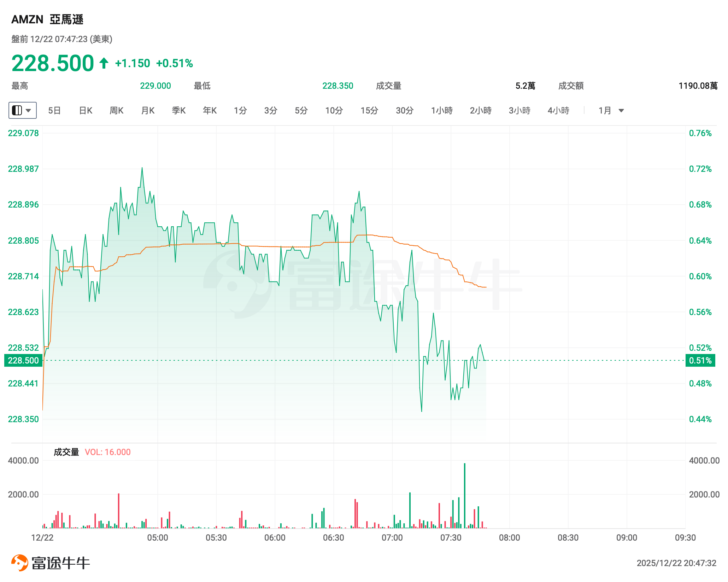Select the 日K candlestick tab

(x=86, y=111)
